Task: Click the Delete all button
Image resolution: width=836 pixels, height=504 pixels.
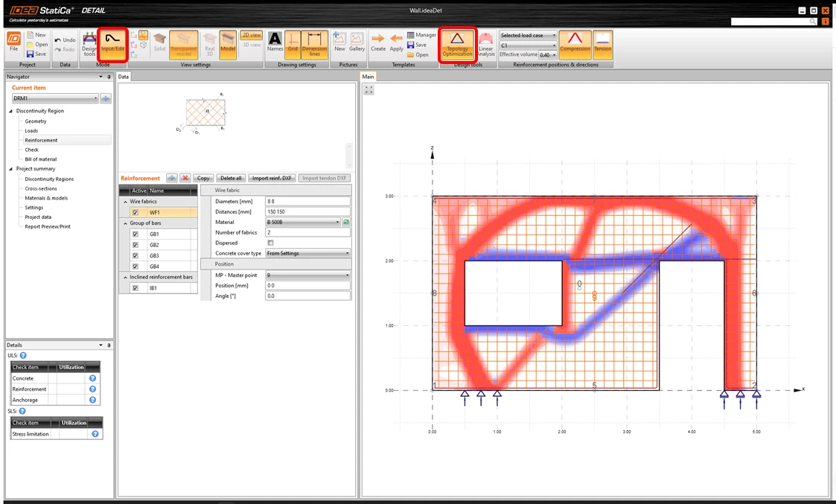Action: (231, 178)
